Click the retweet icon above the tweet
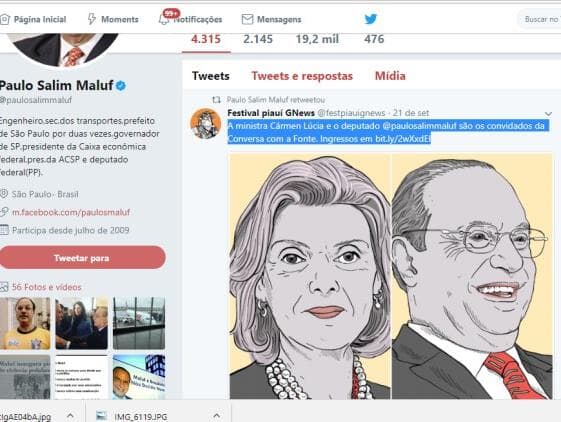Image resolution: width=561 pixels, height=422 pixels. tap(216, 100)
